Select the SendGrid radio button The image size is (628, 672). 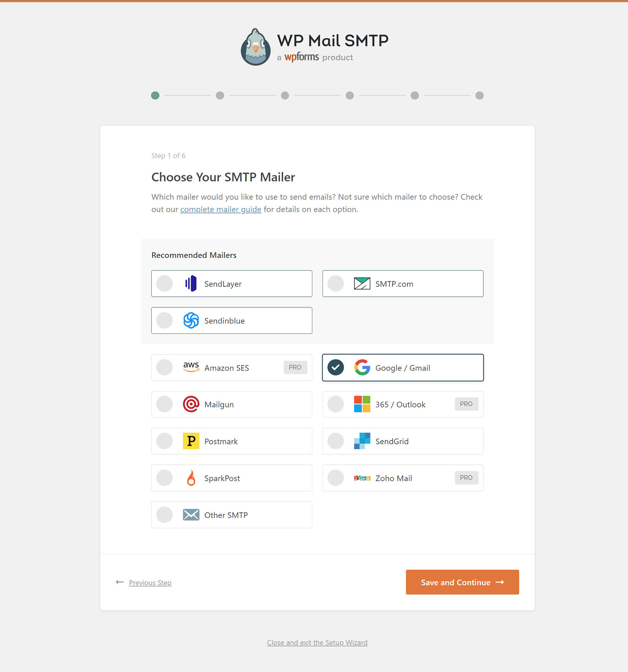pos(335,441)
